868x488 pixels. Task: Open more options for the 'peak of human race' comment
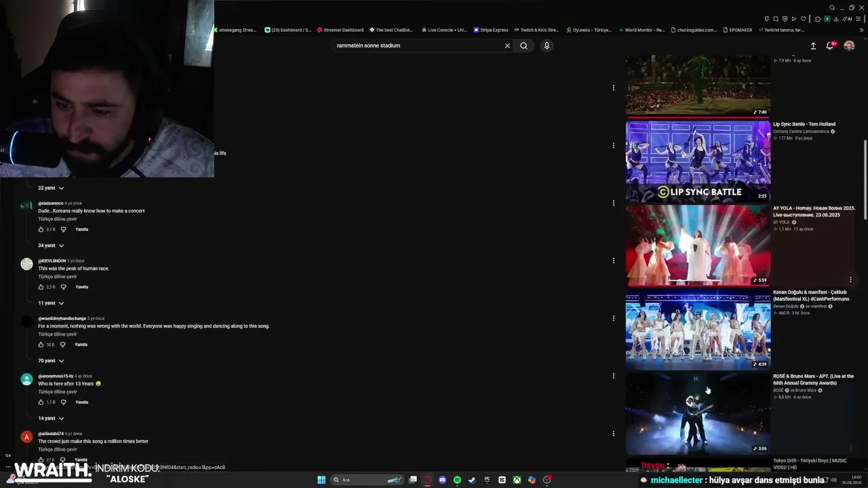[x=614, y=260]
